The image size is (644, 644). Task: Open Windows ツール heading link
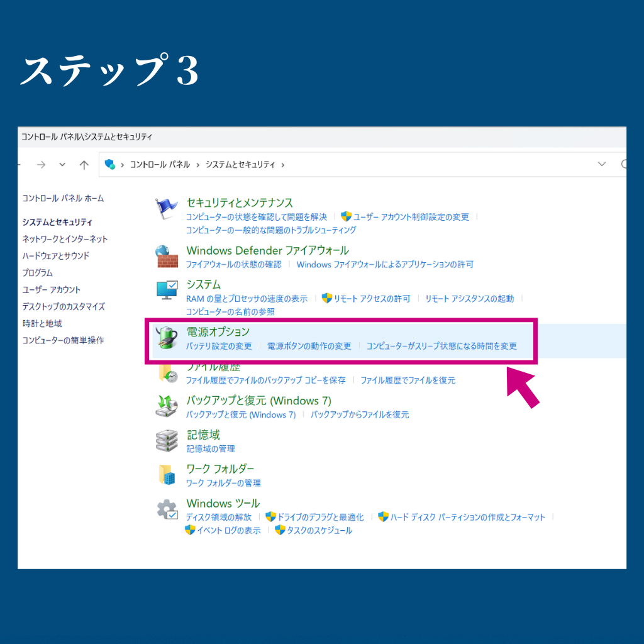click(223, 504)
